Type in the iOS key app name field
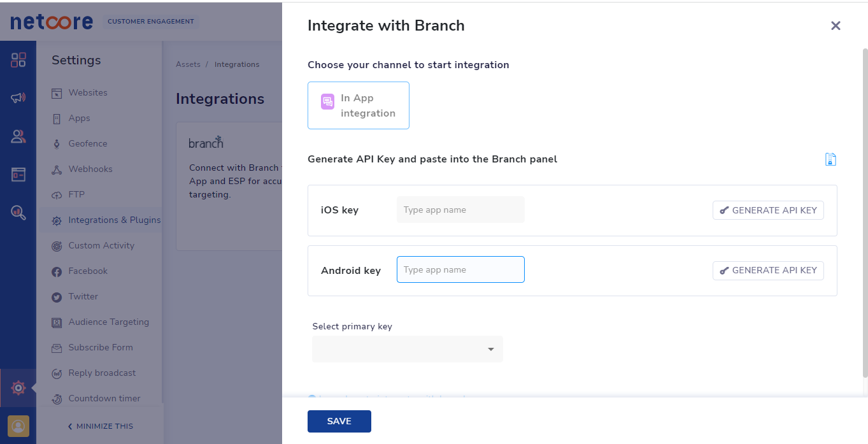868x444 pixels. click(460, 210)
